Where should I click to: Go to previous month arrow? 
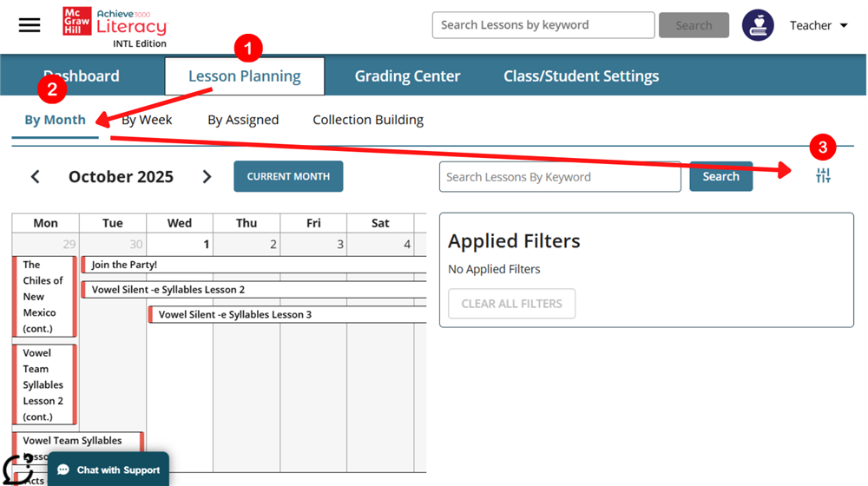pos(36,177)
